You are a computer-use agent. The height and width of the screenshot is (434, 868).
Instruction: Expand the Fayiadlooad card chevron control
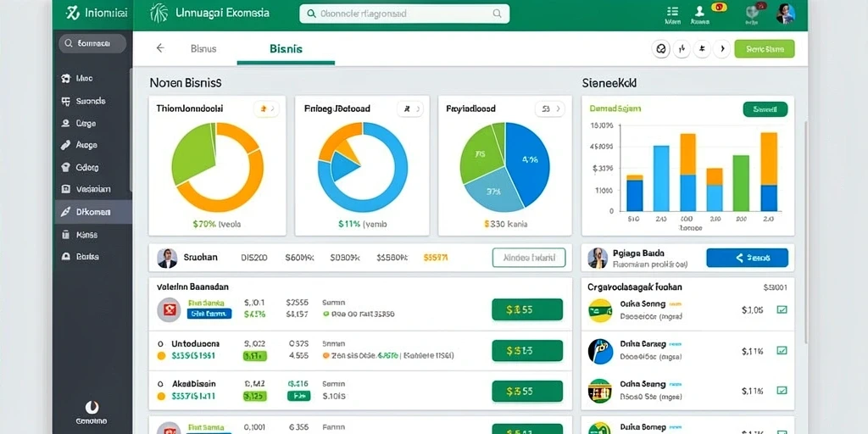point(549,109)
